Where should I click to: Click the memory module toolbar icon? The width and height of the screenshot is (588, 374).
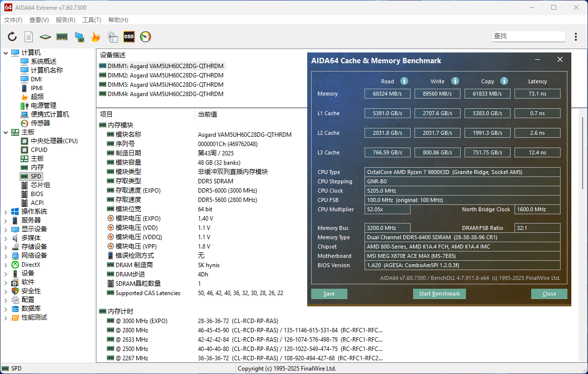click(62, 37)
